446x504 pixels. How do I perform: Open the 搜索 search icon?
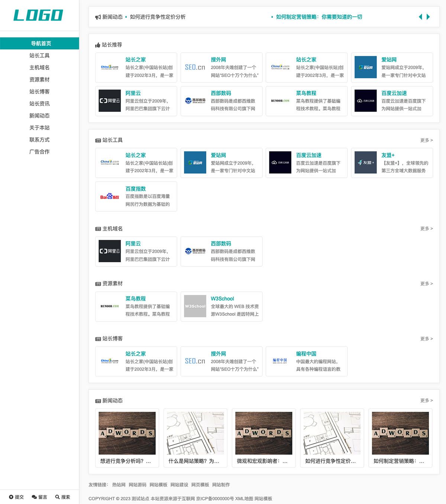point(57,497)
